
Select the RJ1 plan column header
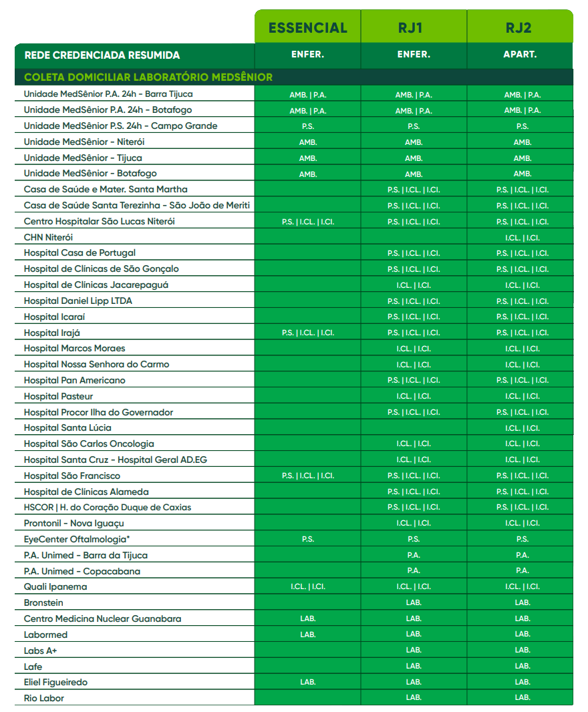414,28
